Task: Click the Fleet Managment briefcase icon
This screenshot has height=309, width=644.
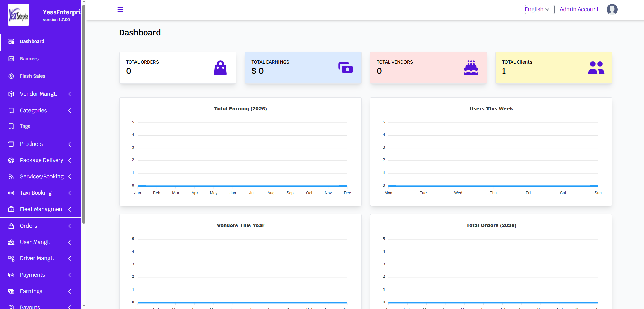Action: tap(11, 209)
